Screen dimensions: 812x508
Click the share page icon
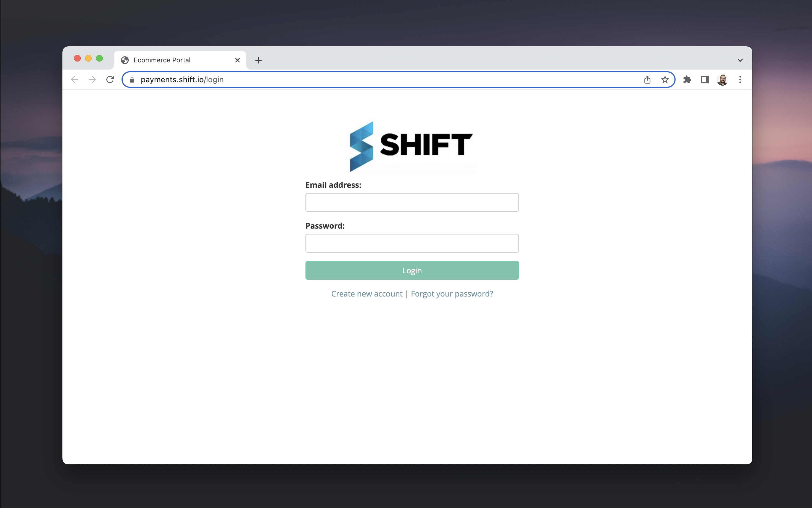(x=647, y=80)
